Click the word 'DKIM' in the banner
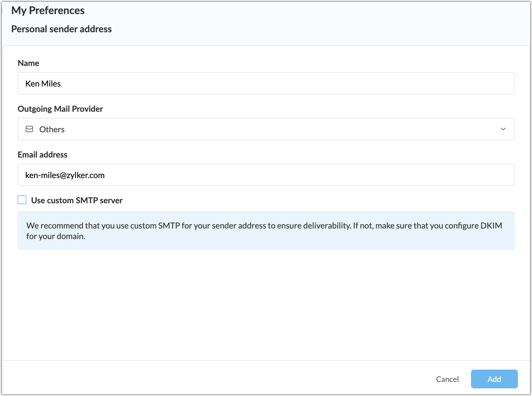Screen dimensions: 532x396 pyautogui.click(x=491, y=226)
